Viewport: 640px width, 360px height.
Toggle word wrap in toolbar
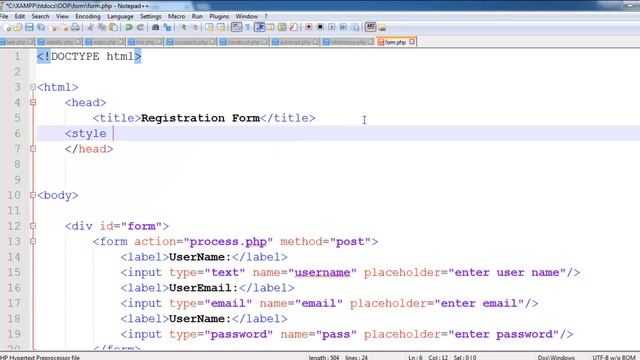point(236,27)
